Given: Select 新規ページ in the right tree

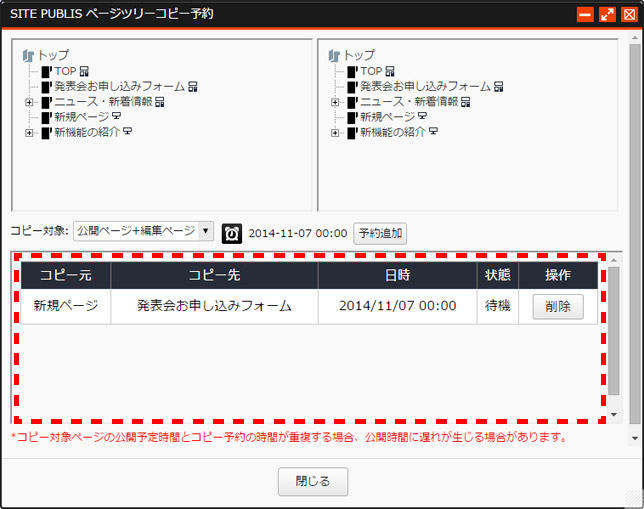Looking at the screenshot, I should (387, 117).
